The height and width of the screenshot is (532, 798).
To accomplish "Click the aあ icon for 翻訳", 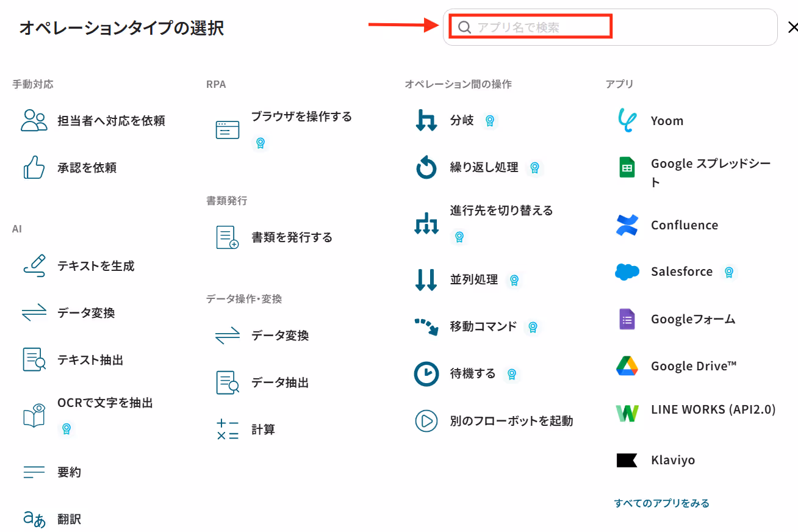I will point(34,519).
